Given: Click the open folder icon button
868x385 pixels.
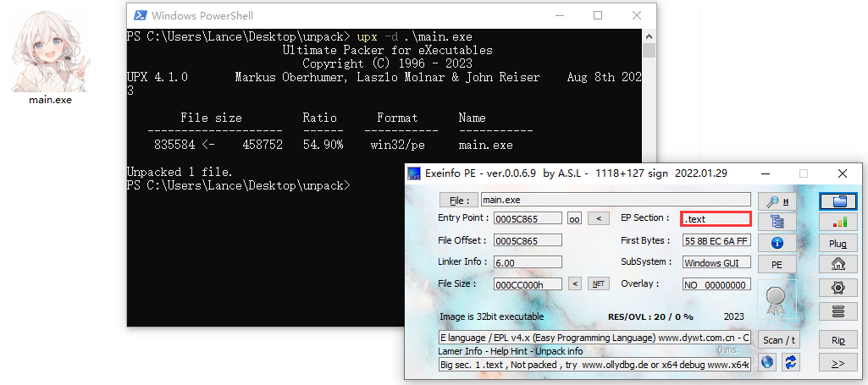Looking at the screenshot, I should coord(838,201).
